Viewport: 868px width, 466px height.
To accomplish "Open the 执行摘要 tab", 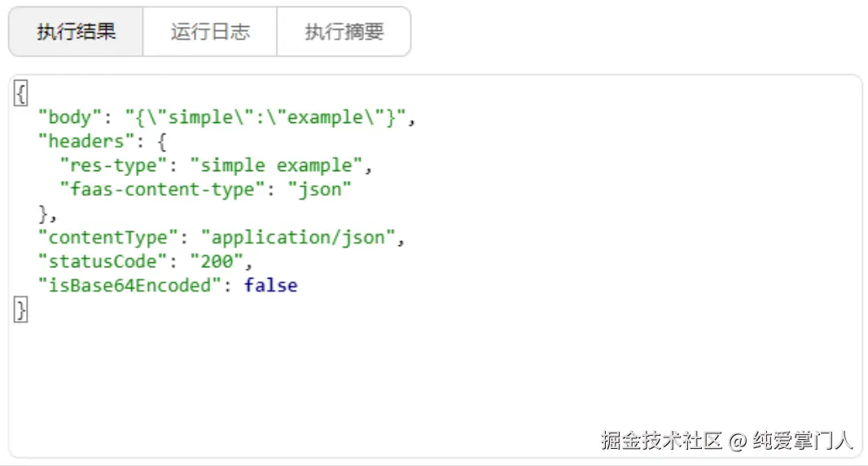I will 344,32.
